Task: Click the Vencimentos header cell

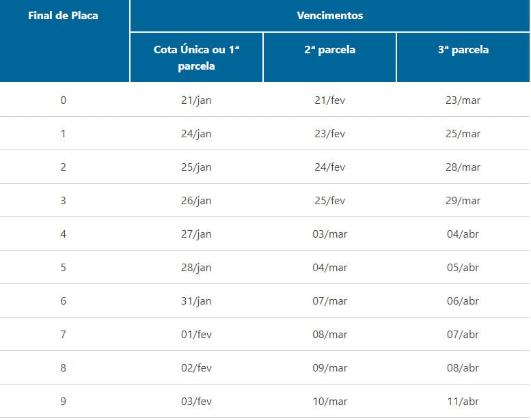Action: pos(329,15)
